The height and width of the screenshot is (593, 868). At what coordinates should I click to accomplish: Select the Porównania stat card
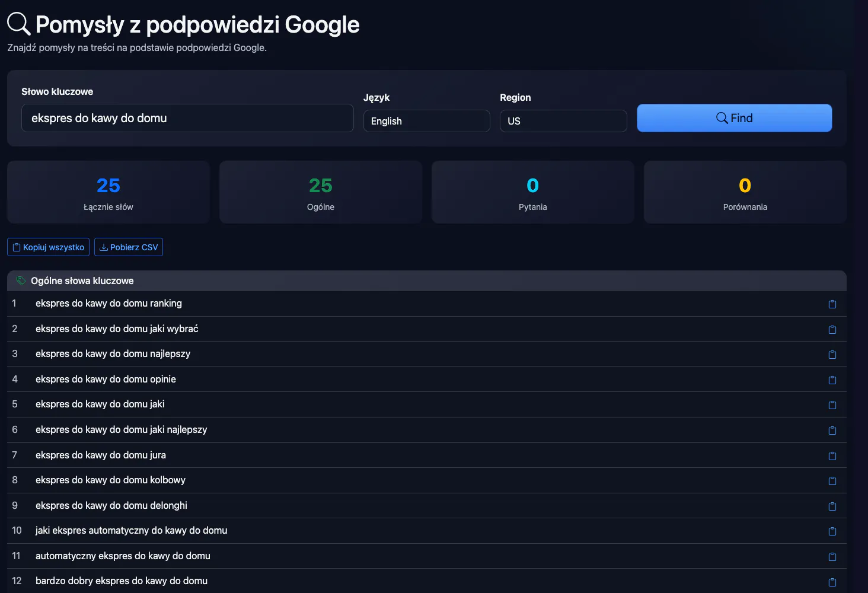click(745, 192)
